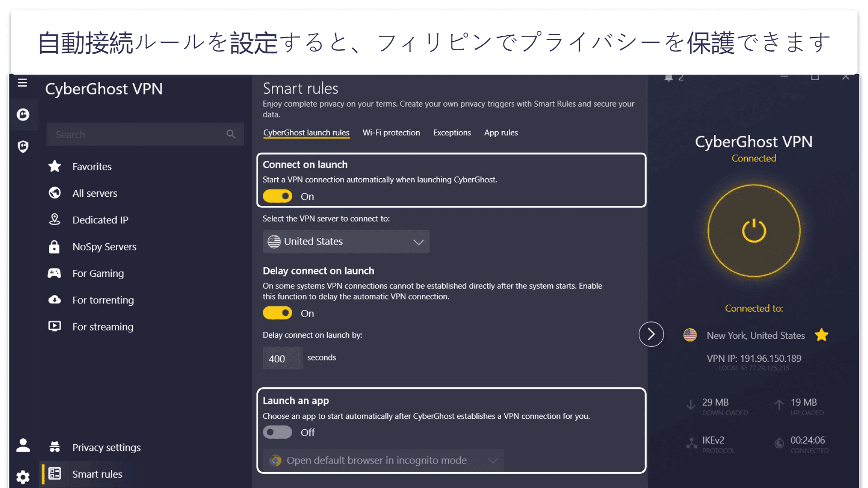Click the NoSpy Servers lock icon
Screen dimensions: 868x488
coord(54,246)
